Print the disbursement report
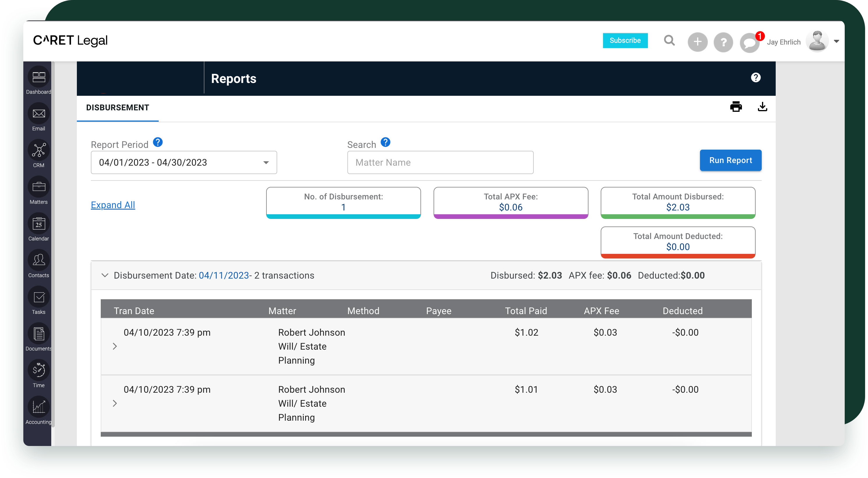The width and height of the screenshot is (868, 478). click(x=736, y=107)
